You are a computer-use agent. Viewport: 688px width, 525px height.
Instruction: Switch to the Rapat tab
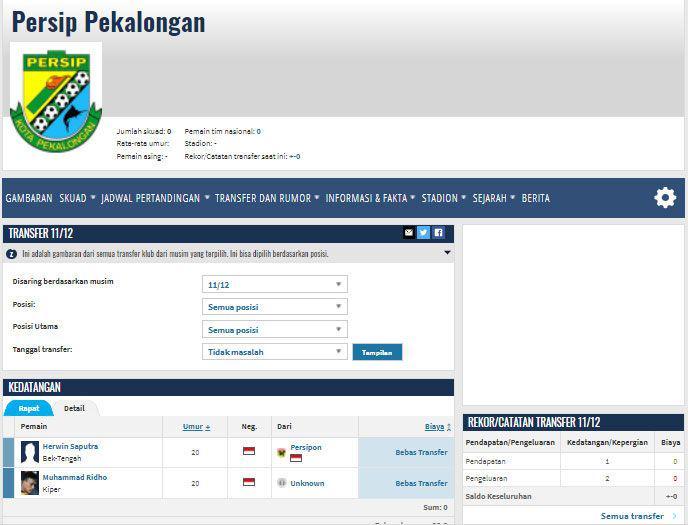click(x=29, y=408)
